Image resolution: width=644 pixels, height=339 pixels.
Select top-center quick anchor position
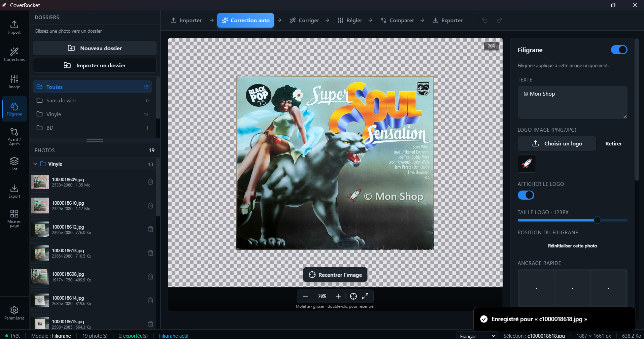pos(572,288)
